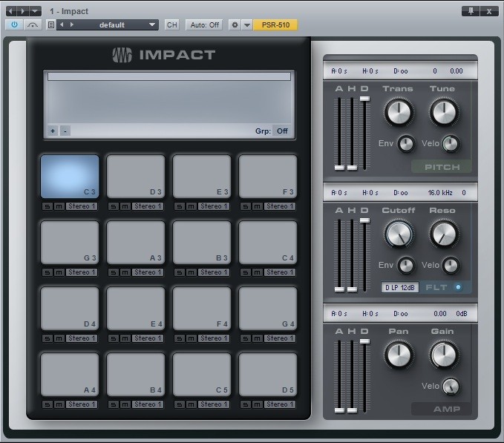Click the Gain knob in the Amp section
Screen dimensions: 504x443
(x=444, y=355)
